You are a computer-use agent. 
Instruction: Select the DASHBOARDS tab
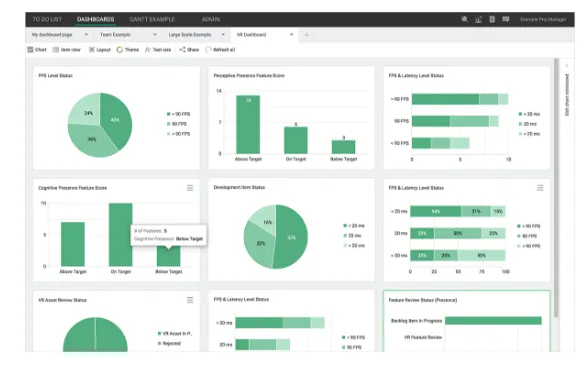click(95, 19)
